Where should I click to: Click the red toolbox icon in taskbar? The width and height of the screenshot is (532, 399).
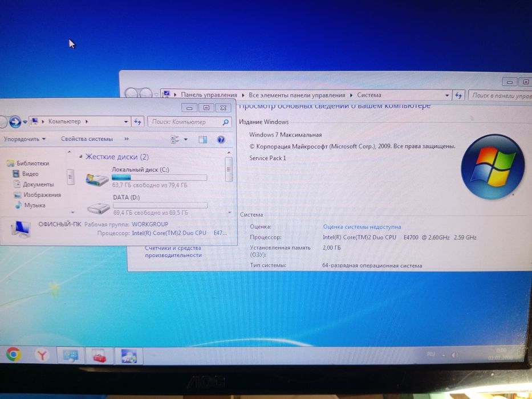point(99,356)
